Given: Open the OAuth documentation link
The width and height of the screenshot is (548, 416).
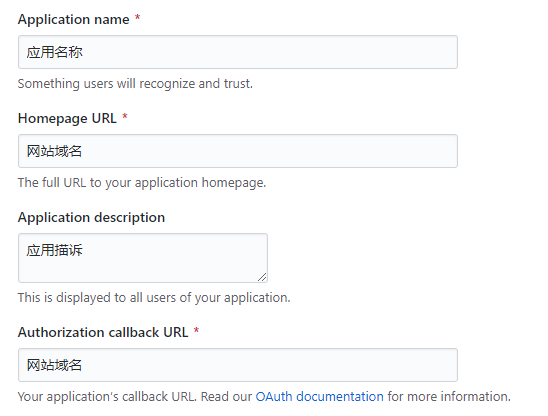Looking at the screenshot, I should [x=319, y=396].
